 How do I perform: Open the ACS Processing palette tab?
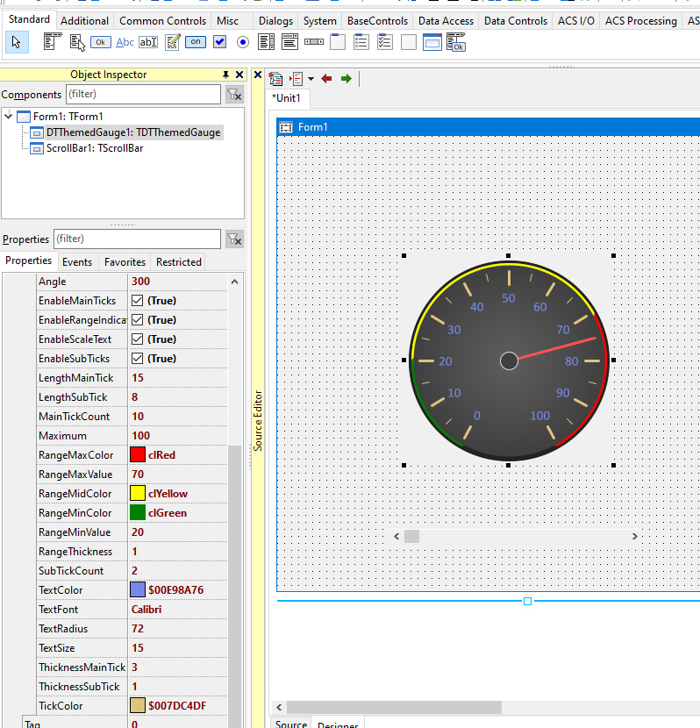tap(641, 21)
